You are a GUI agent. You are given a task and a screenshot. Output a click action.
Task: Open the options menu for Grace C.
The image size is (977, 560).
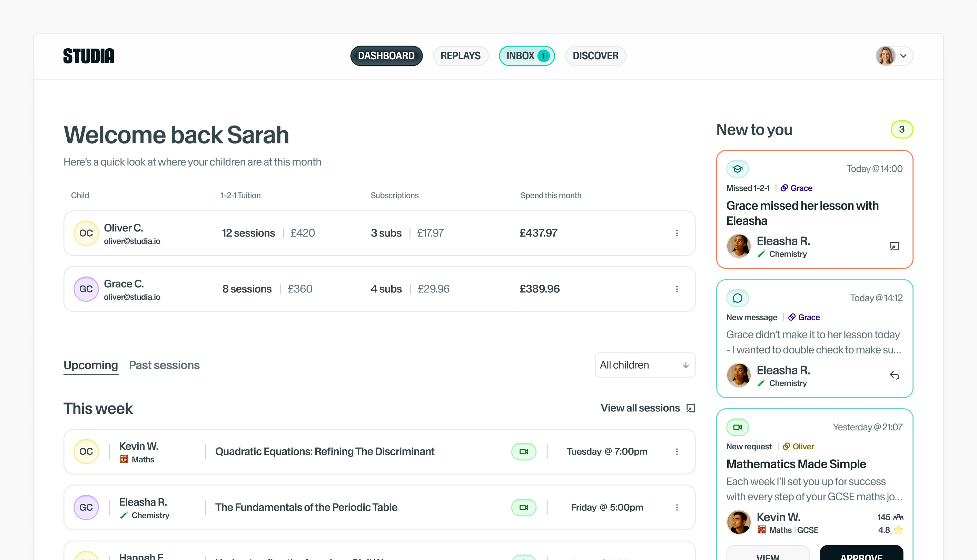pyautogui.click(x=677, y=289)
